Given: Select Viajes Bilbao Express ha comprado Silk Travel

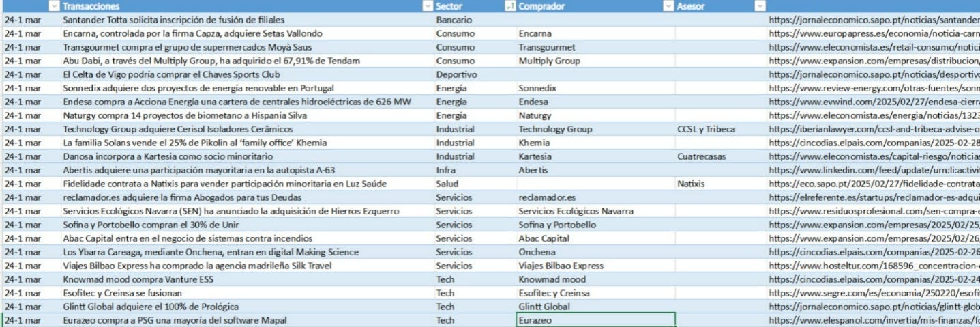Looking at the screenshot, I should pos(247,266).
